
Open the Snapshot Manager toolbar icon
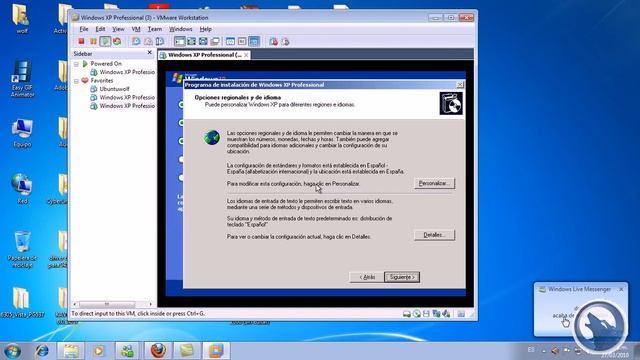click(x=160, y=41)
